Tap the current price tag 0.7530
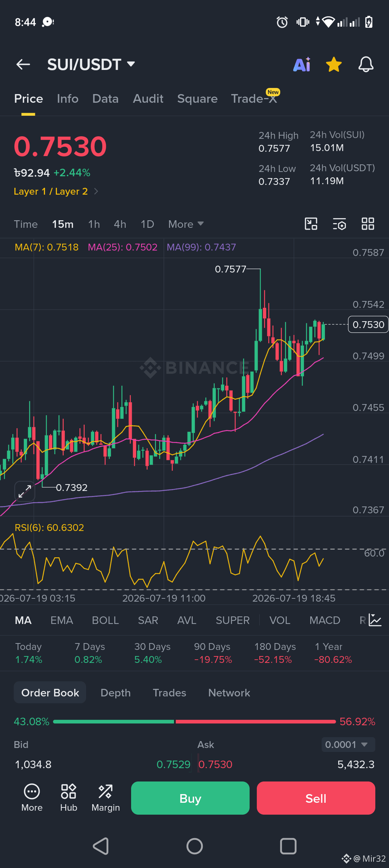Viewport: 389px width, 868px height. tap(368, 324)
